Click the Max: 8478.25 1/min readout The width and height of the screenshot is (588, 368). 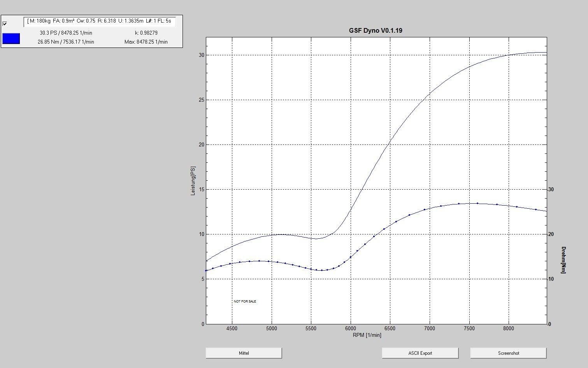point(146,42)
